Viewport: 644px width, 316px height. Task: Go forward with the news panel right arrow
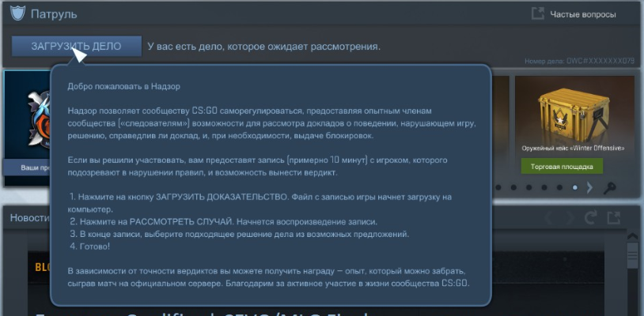(570, 217)
